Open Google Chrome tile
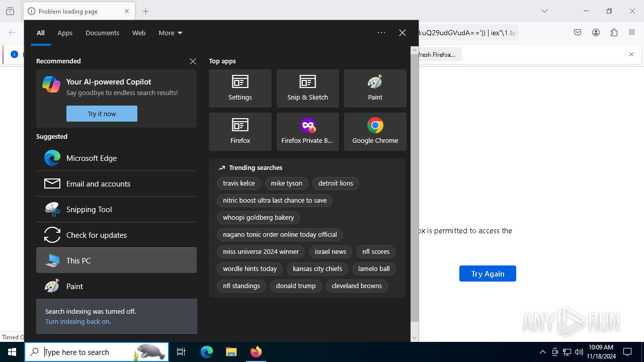The image size is (644, 362). tap(375, 132)
